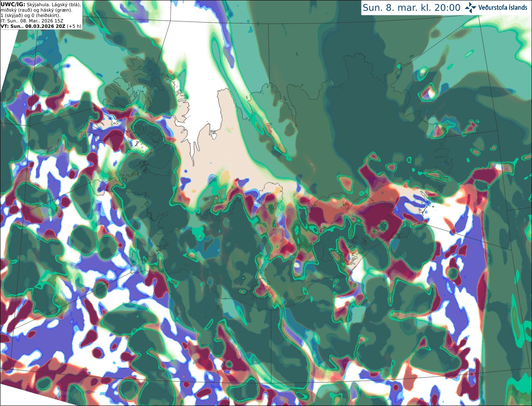This screenshot has height=406, width=532.
Task: Click the 'Sun. 8. mar. kl. 20:00' timestamp
Action: coord(411,7)
